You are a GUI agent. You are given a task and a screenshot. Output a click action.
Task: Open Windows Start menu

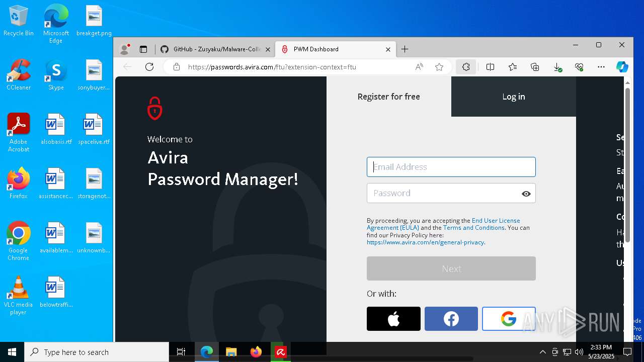coord(12,352)
